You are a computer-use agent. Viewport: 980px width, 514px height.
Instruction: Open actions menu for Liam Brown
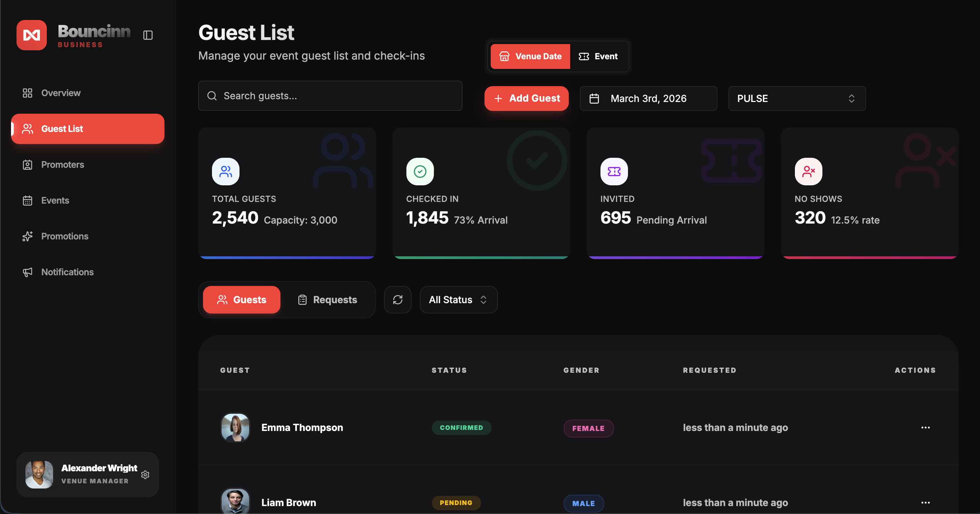click(925, 503)
